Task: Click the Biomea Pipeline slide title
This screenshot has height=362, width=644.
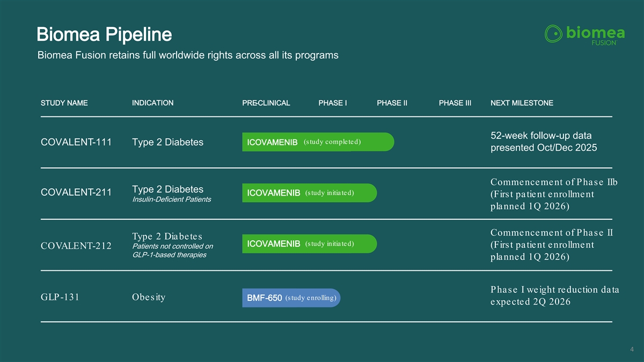Action: click(x=104, y=35)
